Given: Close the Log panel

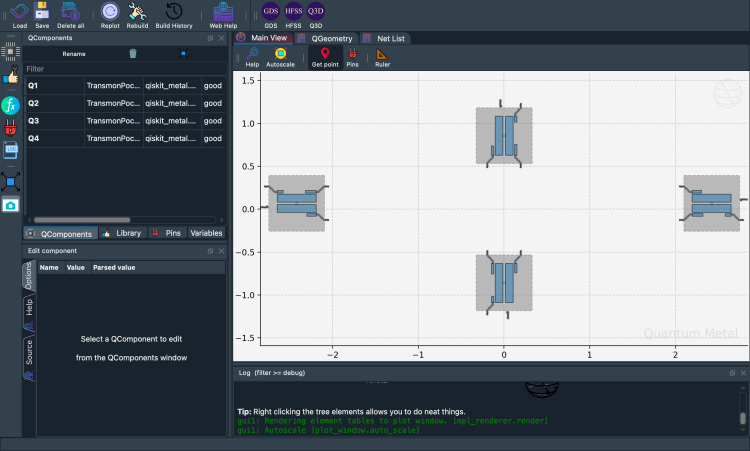Looking at the screenshot, I should [743, 373].
